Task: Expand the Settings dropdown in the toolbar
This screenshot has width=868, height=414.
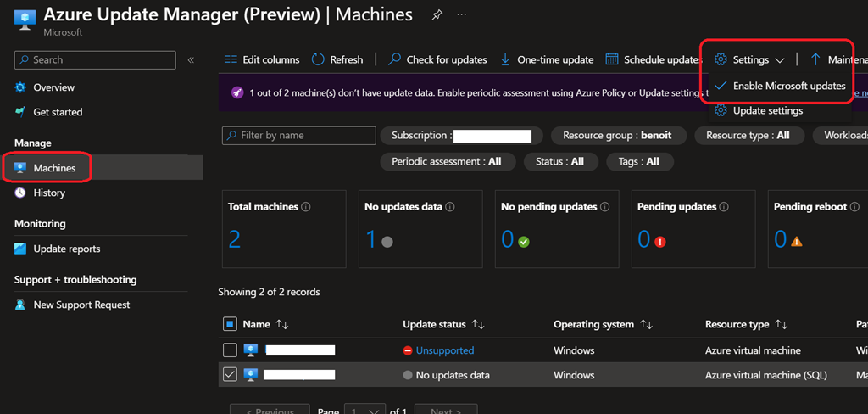Action: point(750,59)
